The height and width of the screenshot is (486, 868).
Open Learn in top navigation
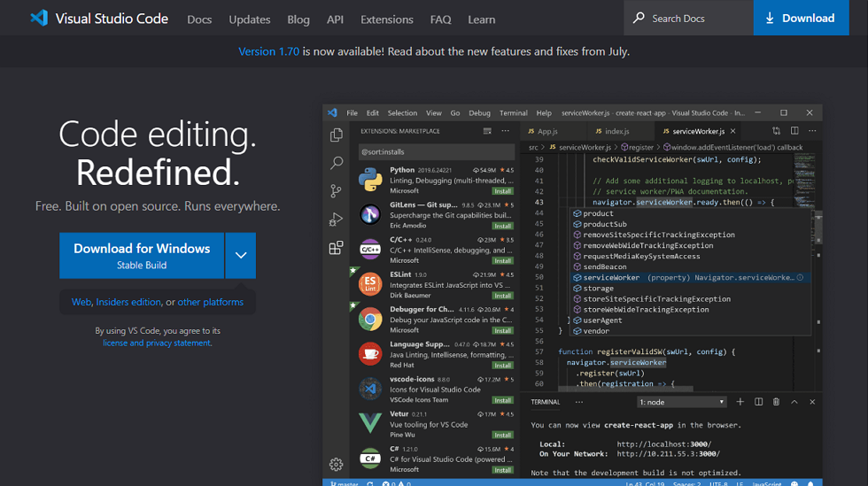point(482,19)
